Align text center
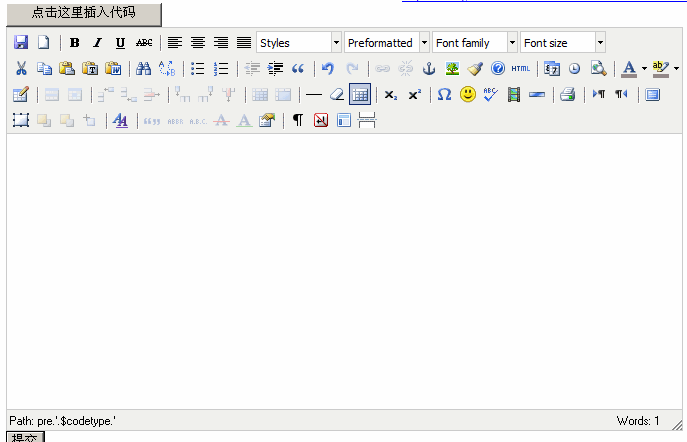687x442 pixels. pyautogui.click(x=198, y=42)
